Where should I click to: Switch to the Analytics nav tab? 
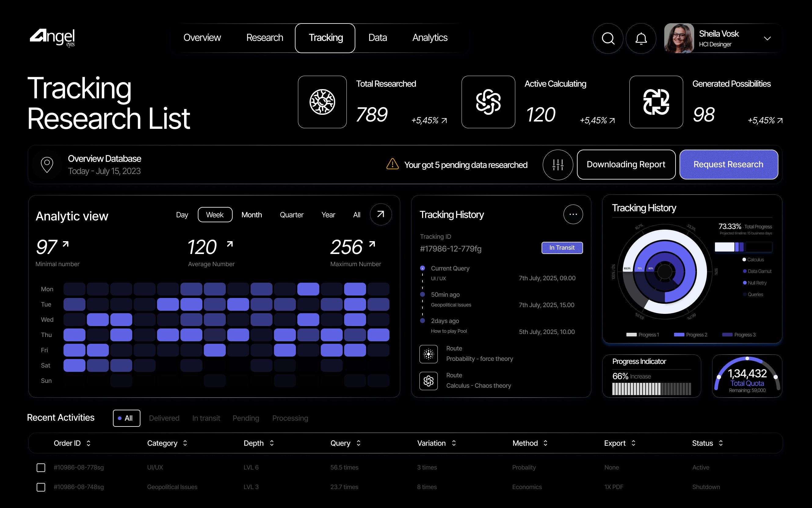click(x=430, y=38)
